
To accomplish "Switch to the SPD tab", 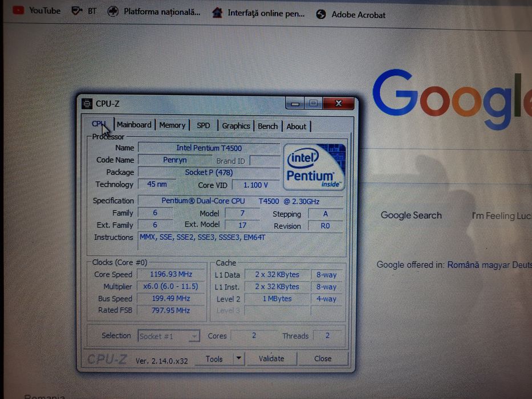I will (203, 125).
